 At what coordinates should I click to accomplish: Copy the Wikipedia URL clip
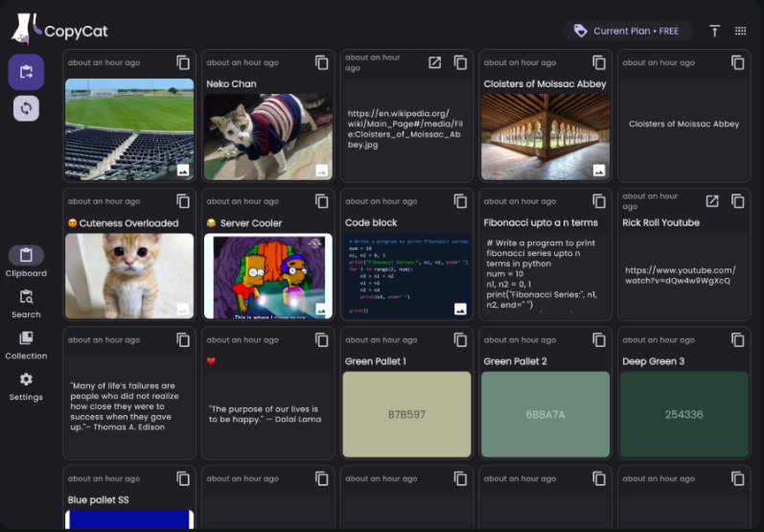tap(460, 63)
